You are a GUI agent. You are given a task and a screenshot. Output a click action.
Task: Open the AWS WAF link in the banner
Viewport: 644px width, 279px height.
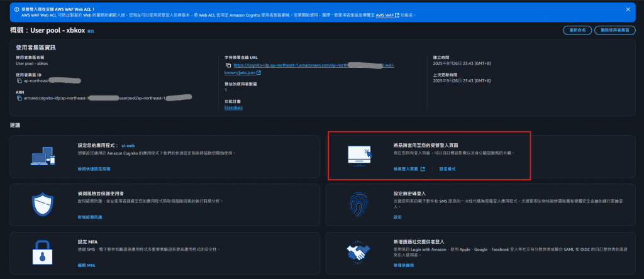point(387,15)
